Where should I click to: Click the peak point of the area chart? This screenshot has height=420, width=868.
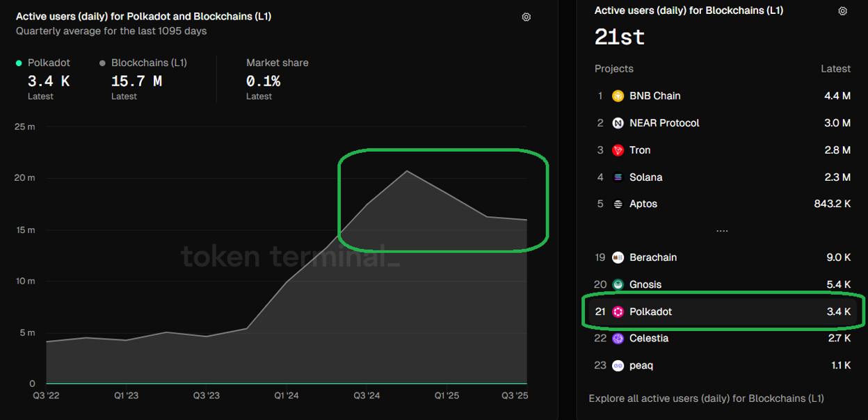point(407,170)
